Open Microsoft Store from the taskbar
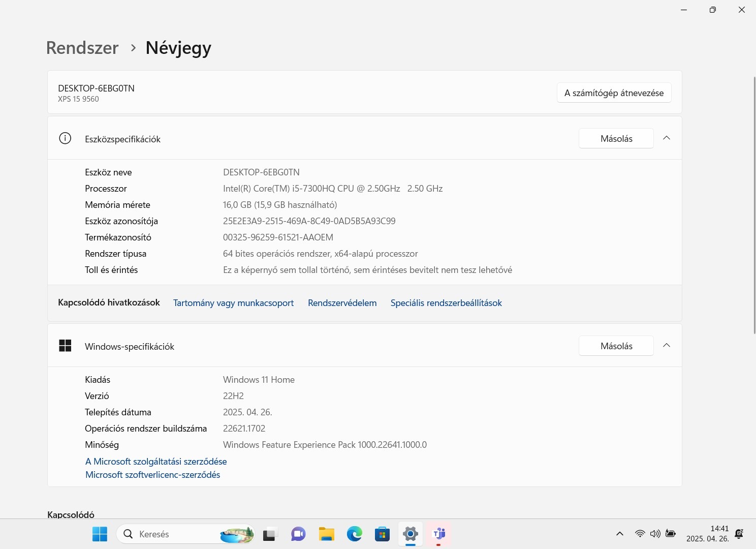756x549 pixels. pos(382,534)
